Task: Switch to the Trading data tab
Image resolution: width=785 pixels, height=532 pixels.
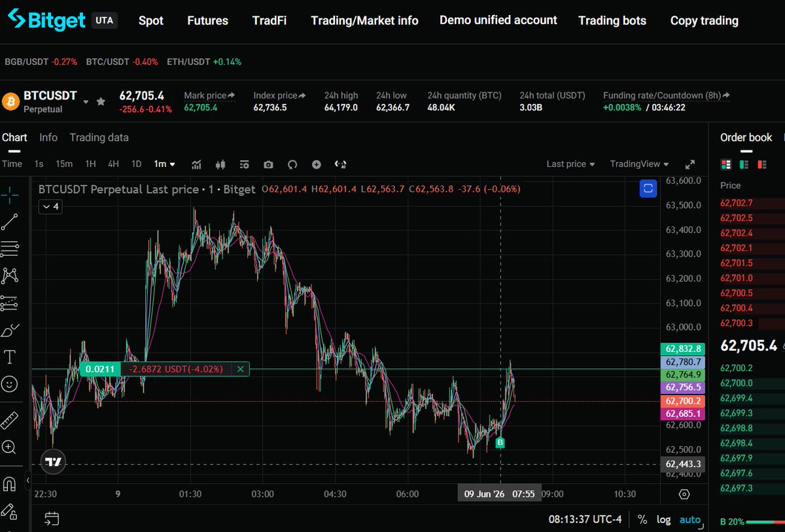Action: click(x=99, y=137)
